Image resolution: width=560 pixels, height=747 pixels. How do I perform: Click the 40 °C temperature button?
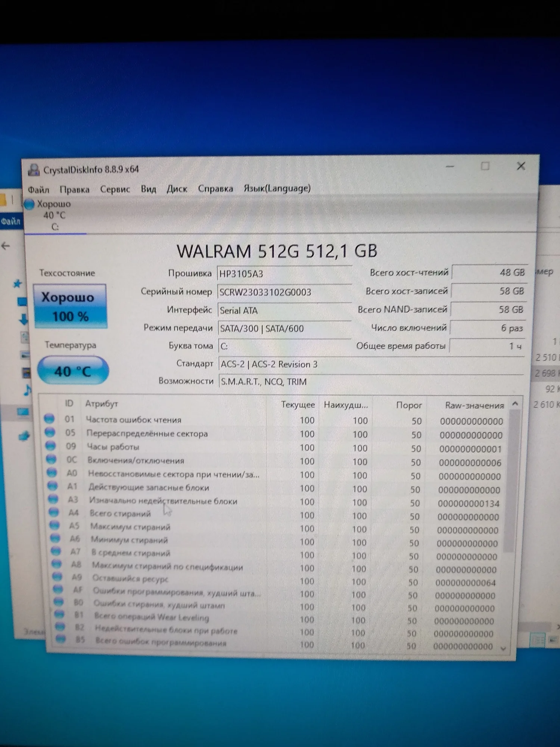pos(73,371)
